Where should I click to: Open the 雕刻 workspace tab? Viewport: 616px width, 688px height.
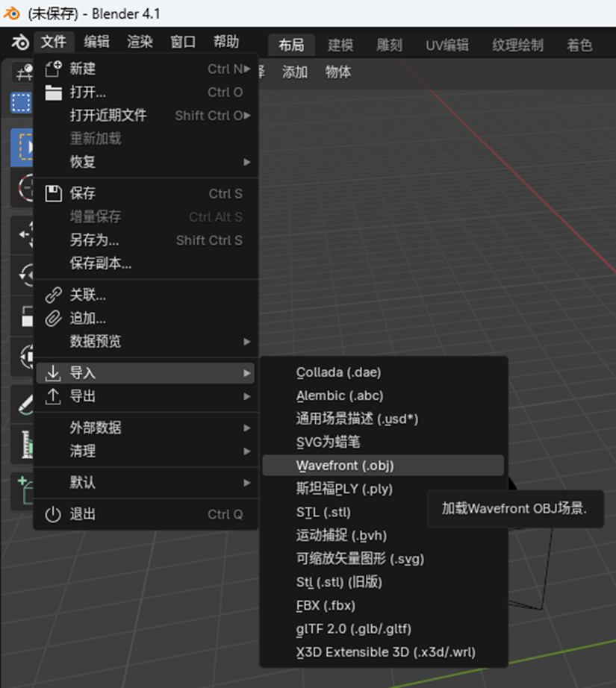point(389,45)
